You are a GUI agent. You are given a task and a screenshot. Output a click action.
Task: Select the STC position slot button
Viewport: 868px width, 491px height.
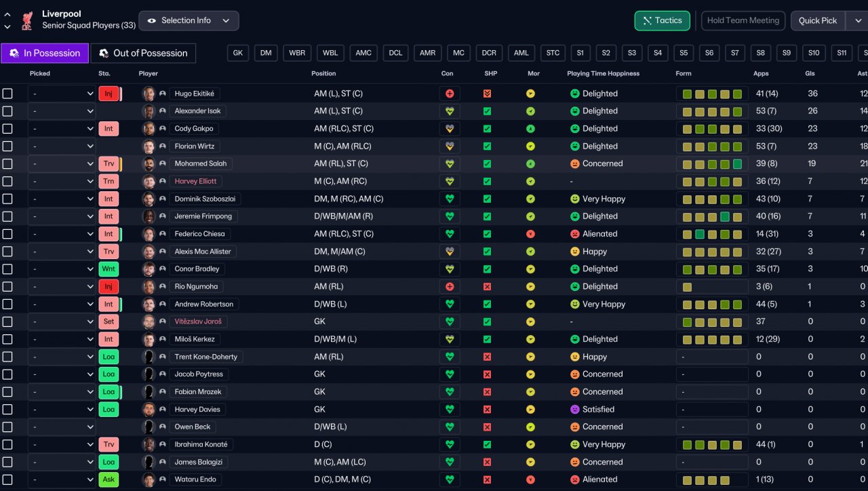(x=553, y=53)
